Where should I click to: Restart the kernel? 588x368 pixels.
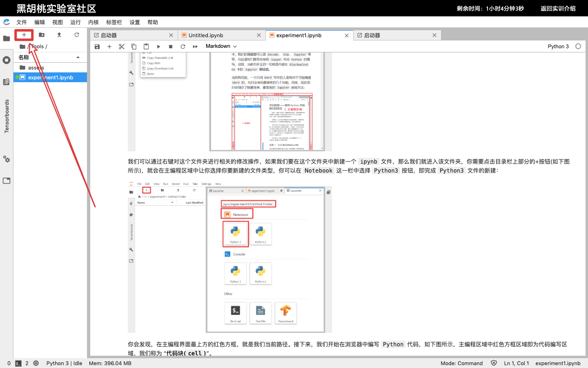183,47
